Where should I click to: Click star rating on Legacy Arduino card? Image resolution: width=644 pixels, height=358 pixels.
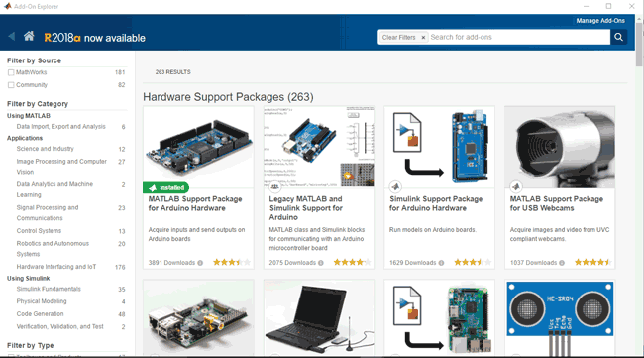[x=352, y=262]
